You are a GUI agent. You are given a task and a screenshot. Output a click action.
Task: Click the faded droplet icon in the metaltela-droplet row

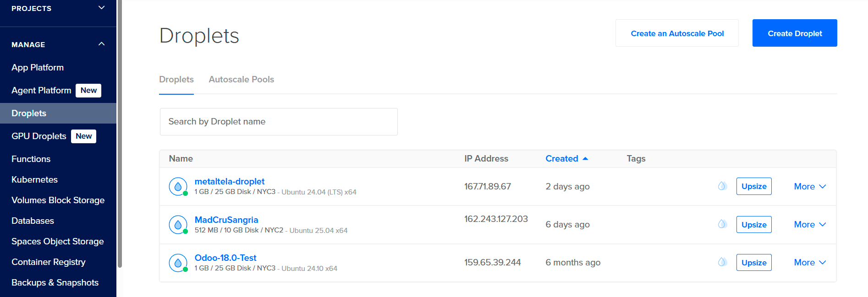point(722,186)
